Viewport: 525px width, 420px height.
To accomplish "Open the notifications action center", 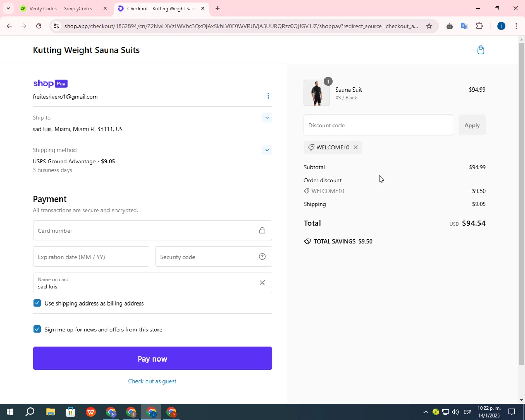I will tap(512, 412).
